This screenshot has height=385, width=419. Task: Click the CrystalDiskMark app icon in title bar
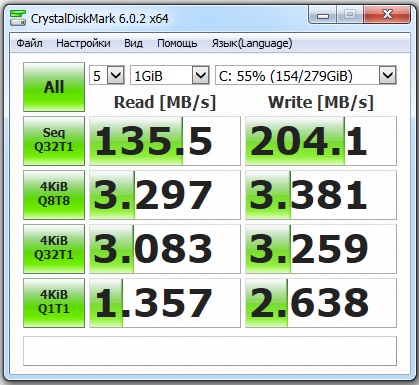coord(18,18)
